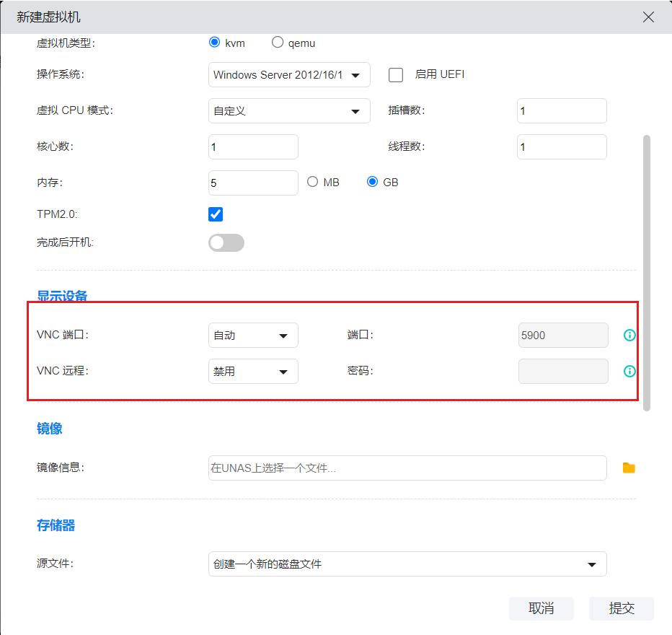Open the storage source file dropdown
This screenshot has width=672, height=635.
pyautogui.click(x=407, y=564)
